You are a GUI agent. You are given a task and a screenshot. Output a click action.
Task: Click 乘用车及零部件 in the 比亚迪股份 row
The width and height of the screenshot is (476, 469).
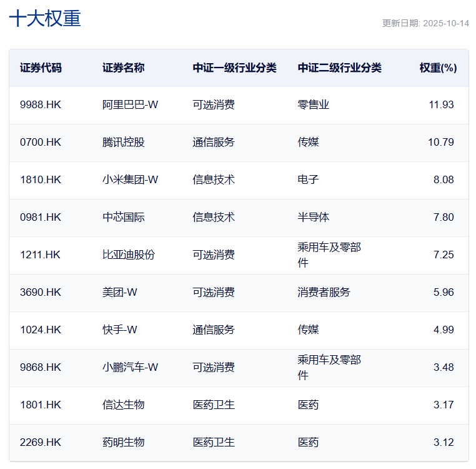point(329,255)
